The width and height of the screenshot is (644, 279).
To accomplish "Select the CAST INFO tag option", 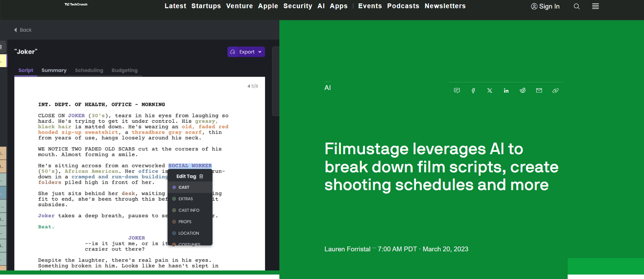I will [190, 210].
